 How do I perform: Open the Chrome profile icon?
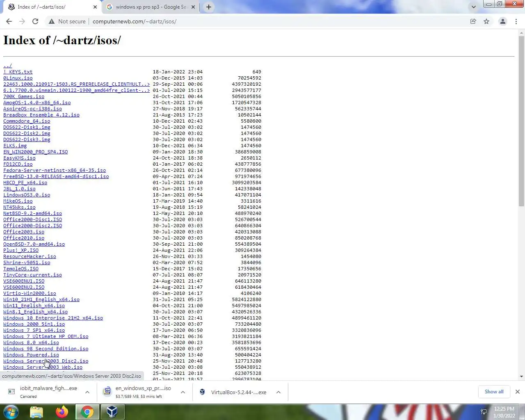coord(502,21)
